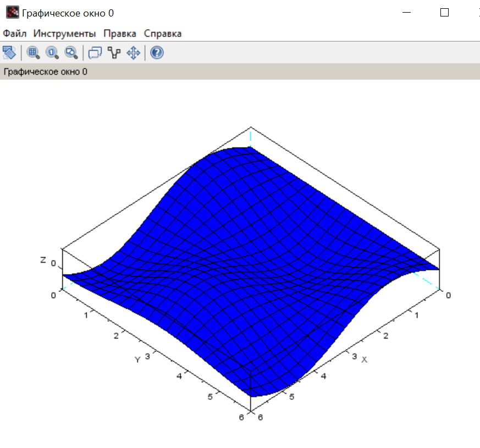Viewport: 480px width, 448px height.
Task: Maximize the graphic window
Action: (x=444, y=13)
